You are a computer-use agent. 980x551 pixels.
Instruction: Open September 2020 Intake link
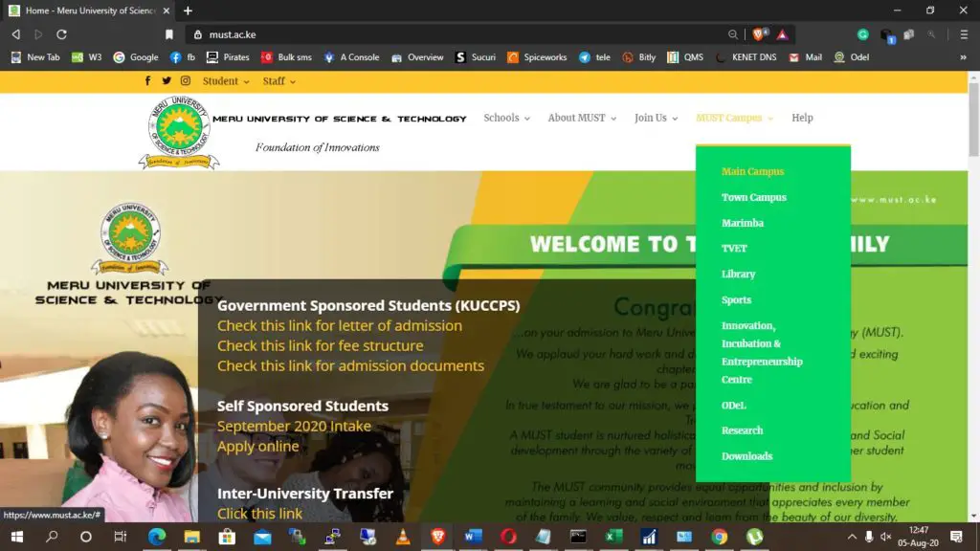click(294, 426)
